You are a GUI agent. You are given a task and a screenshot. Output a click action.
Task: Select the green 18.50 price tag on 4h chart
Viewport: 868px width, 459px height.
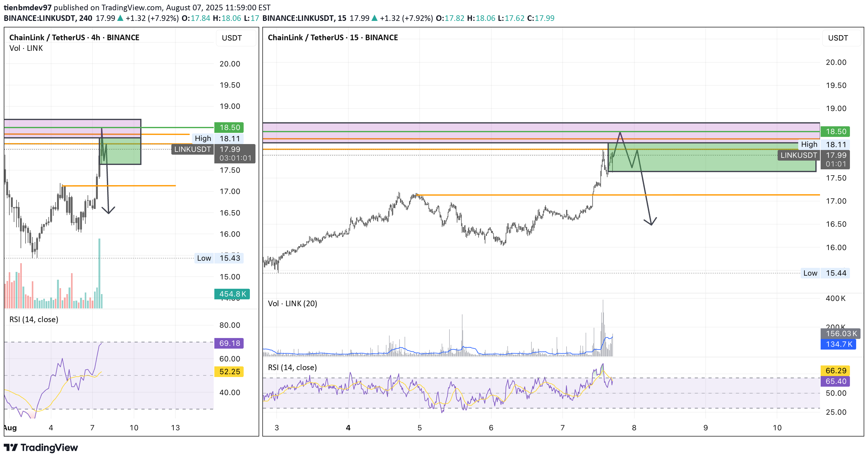(229, 128)
